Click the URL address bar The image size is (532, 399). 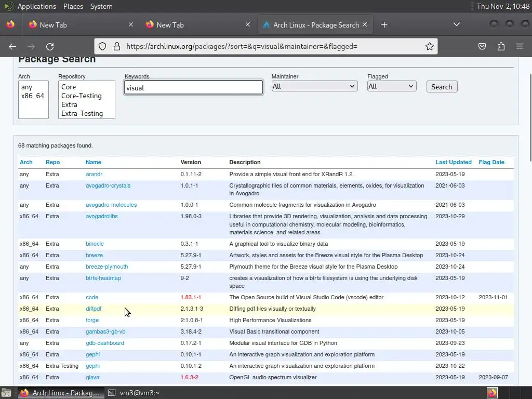tap(265, 46)
